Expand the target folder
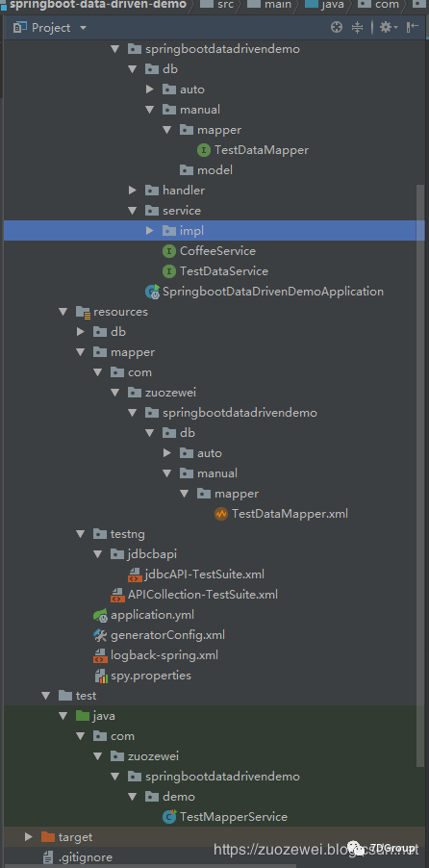The height and width of the screenshot is (868, 429). point(29,837)
